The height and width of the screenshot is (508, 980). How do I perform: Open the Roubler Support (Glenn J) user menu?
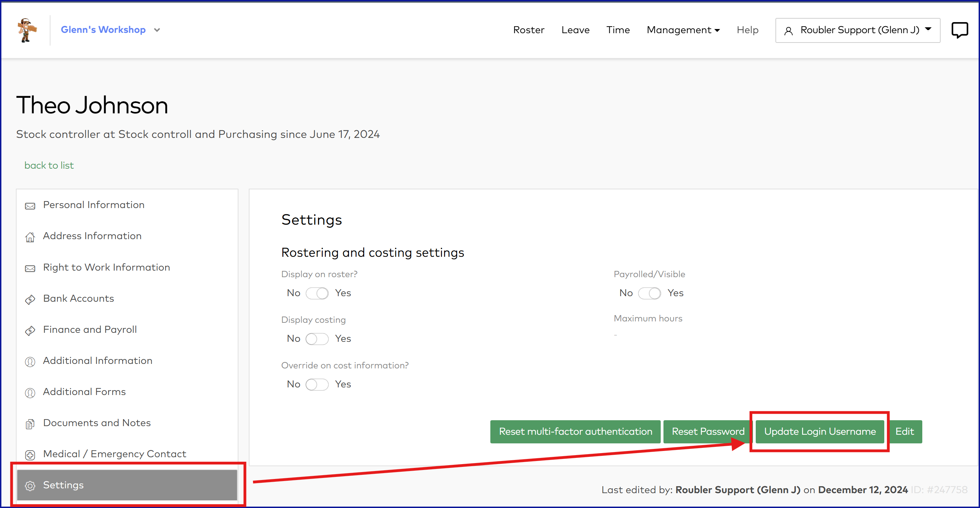(858, 30)
